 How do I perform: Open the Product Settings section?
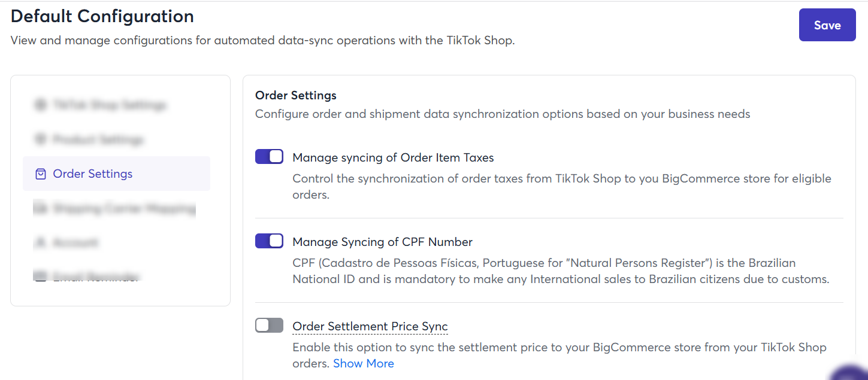117,139
